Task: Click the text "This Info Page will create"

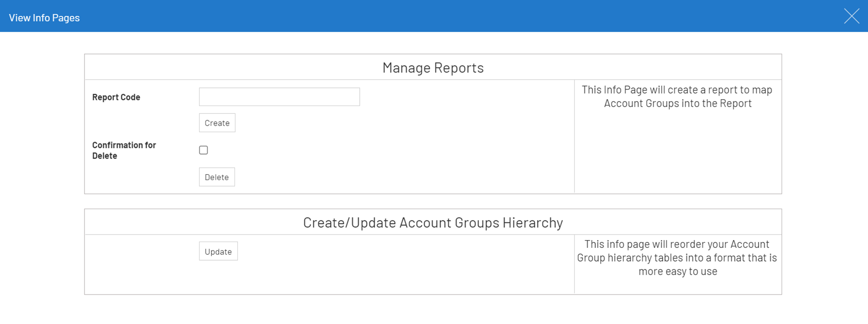Action: click(x=637, y=90)
